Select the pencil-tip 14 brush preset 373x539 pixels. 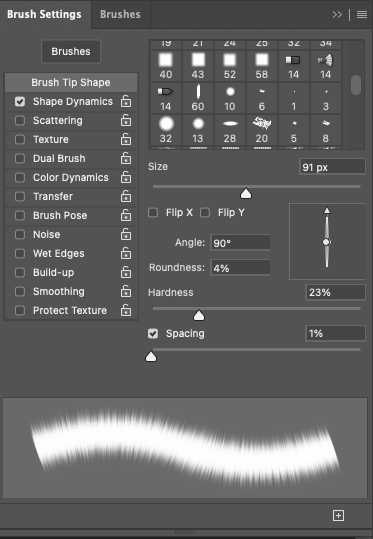(x=166, y=98)
